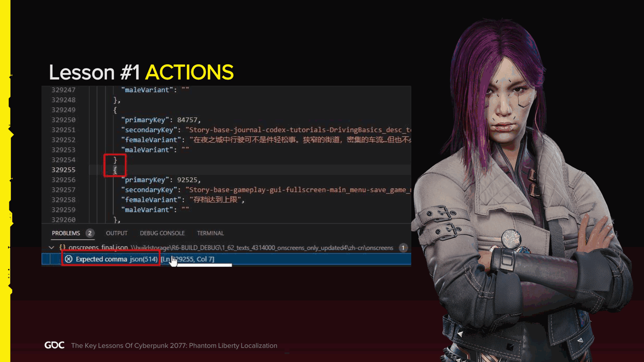Click the maleVariant line at 329259
Viewport: 644px width, 362px height.
point(155,210)
